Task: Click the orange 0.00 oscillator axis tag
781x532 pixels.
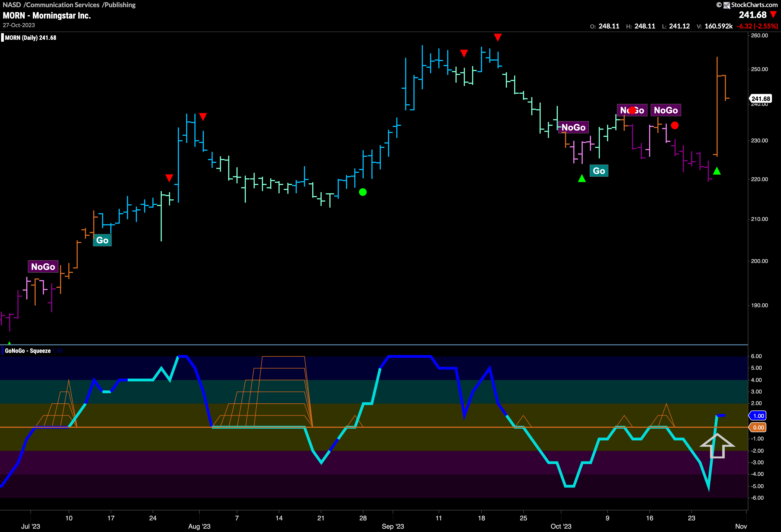Action: pos(757,427)
